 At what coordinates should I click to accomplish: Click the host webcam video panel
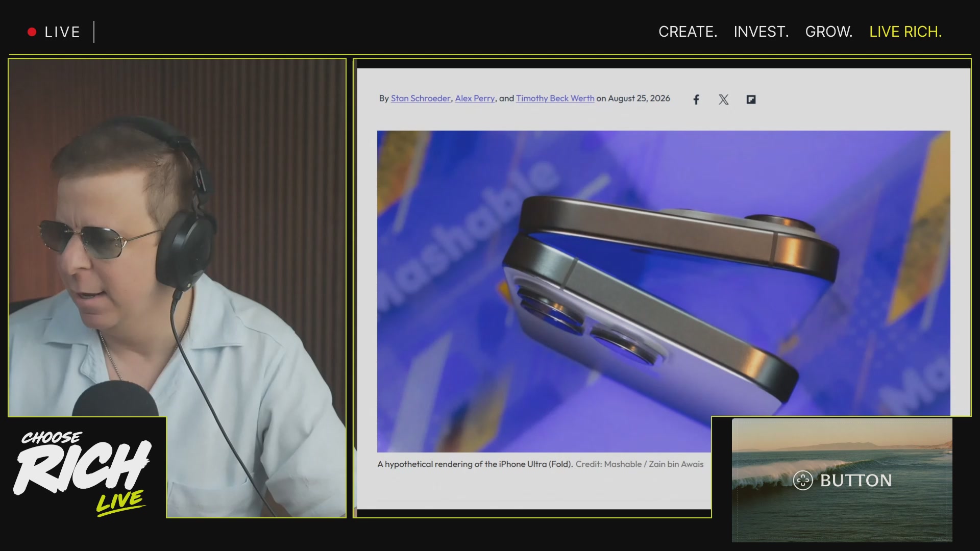177,288
